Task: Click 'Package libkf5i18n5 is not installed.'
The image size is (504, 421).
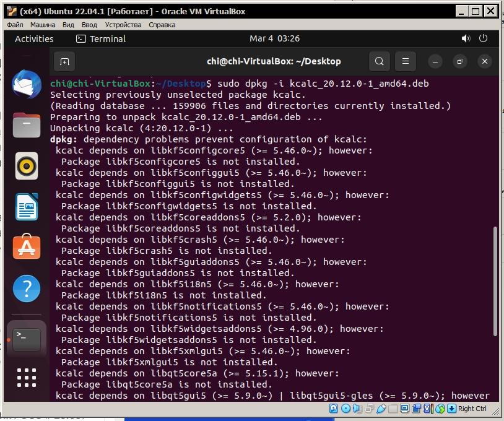Action: [x=164, y=295]
